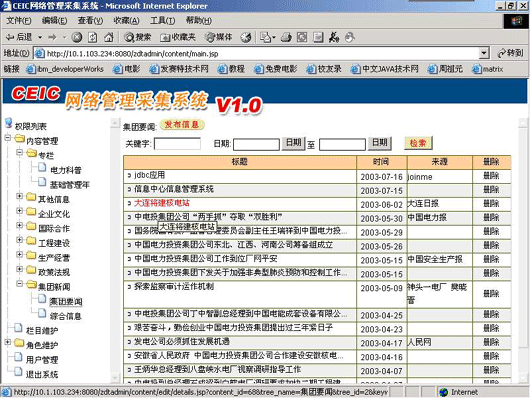Open the 信息中心信息管理系统 article link
The image size is (530, 398).
(174, 189)
